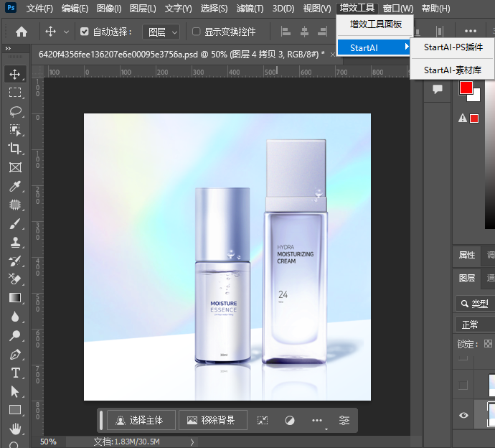This screenshot has height=448, width=495.
Task: Select the Move tool in toolbar
Action: click(x=15, y=74)
